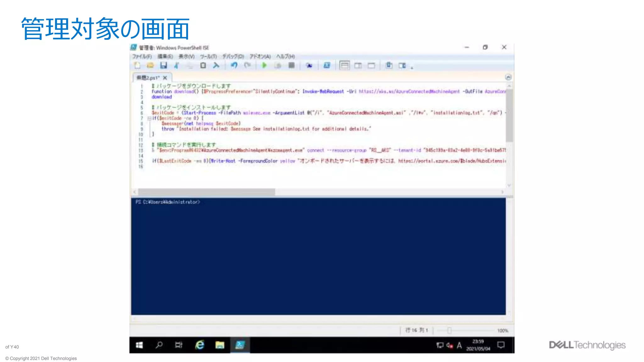Redo the edit with the Redo arrow

247,65
